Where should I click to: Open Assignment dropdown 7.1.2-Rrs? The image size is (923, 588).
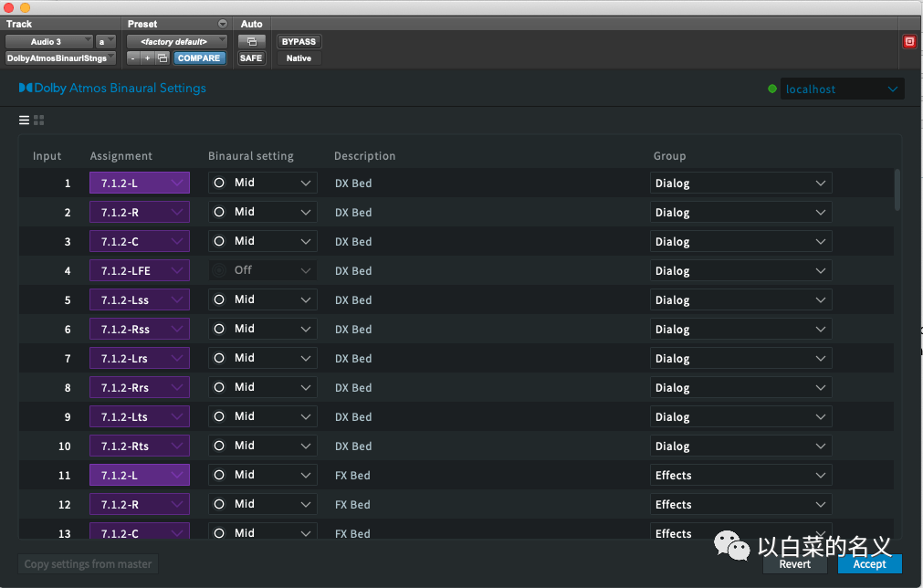pyautogui.click(x=140, y=387)
